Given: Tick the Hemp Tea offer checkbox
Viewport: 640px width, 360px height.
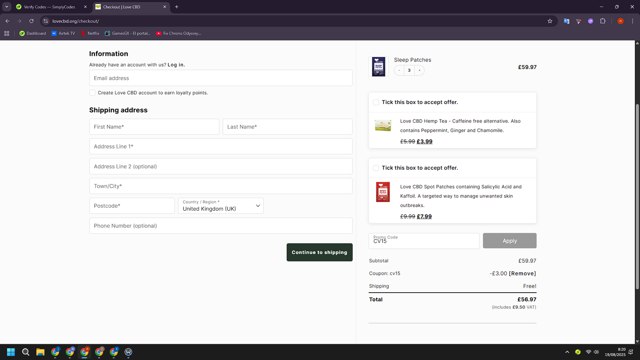Looking at the screenshot, I should 376,102.
